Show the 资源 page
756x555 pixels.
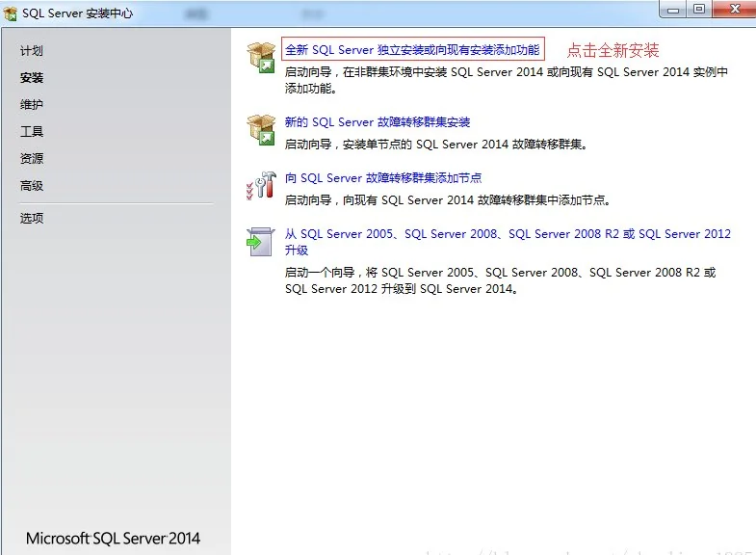click(x=32, y=159)
